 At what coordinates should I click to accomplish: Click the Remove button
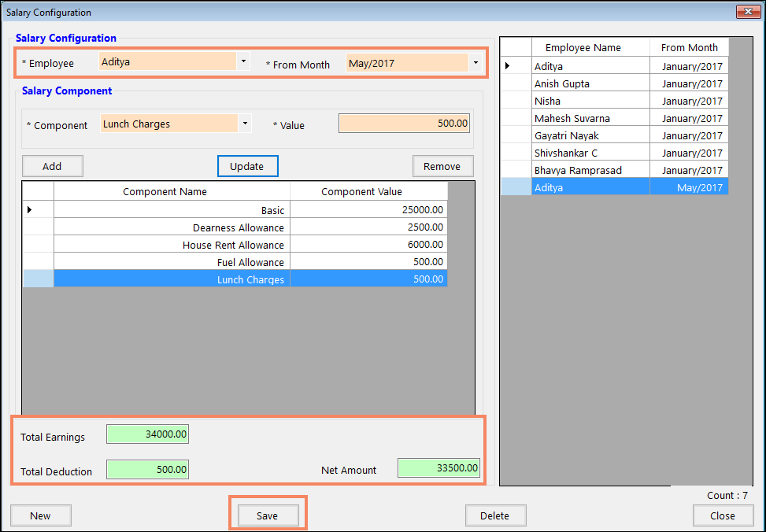point(442,166)
